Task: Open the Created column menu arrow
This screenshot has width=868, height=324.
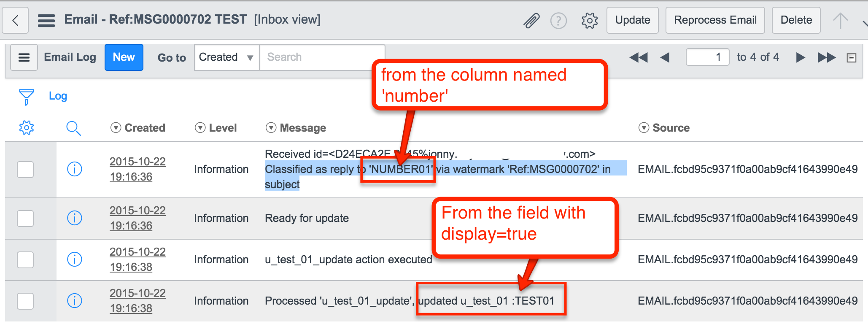Action: pos(116,128)
